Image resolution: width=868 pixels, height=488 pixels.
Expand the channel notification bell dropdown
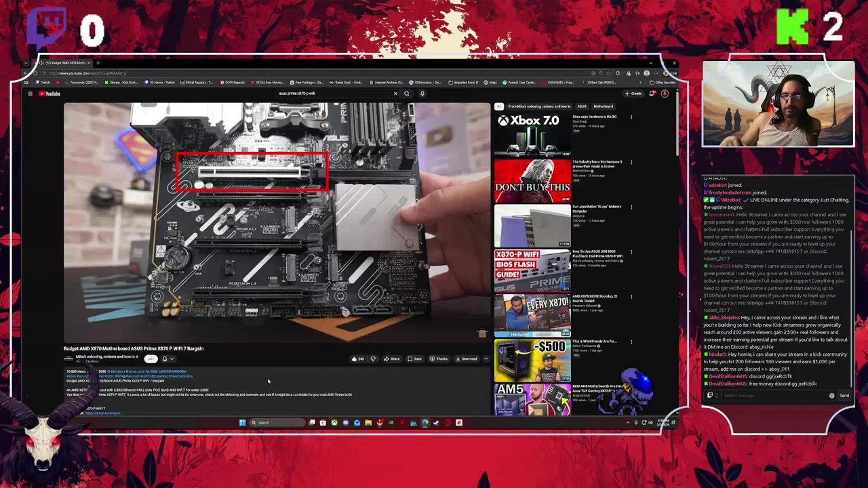point(167,359)
